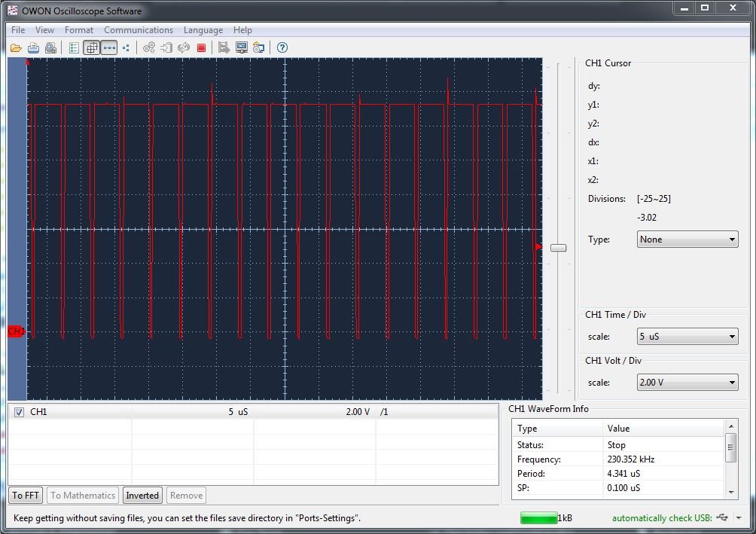Click the disc and monitor icon
This screenshot has height=534, width=756.
click(x=259, y=47)
